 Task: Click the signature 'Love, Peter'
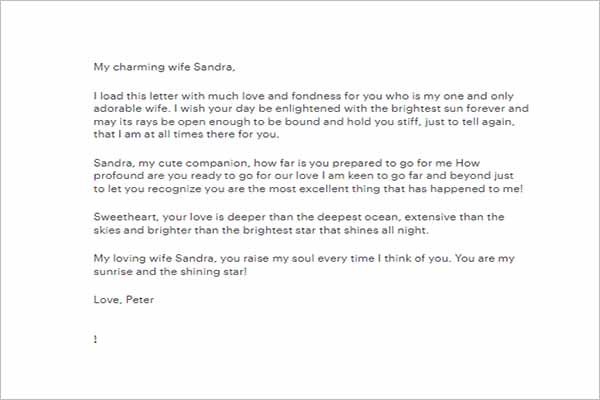click(124, 300)
